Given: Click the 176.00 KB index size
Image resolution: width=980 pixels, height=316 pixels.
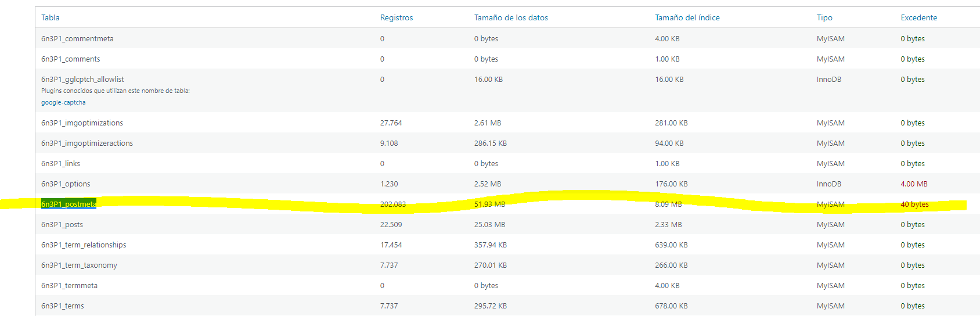Looking at the screenshot, I should pos(671,184).
